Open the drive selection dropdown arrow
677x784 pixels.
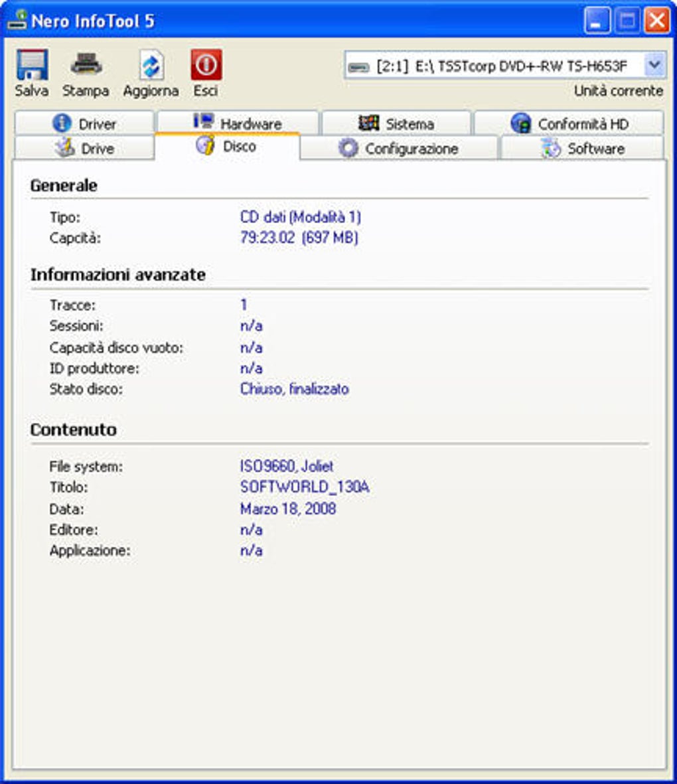tap(654, 65)
